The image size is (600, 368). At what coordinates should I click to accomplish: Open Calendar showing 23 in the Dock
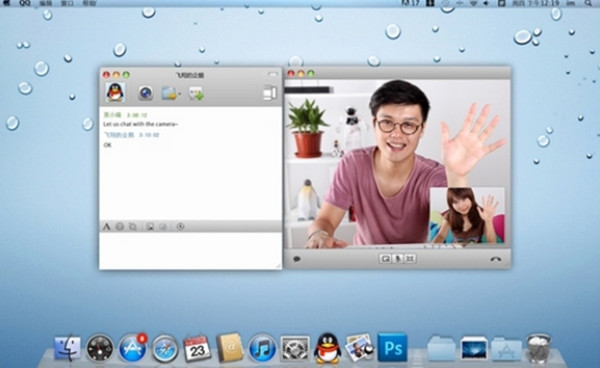[x=197, y=348]
